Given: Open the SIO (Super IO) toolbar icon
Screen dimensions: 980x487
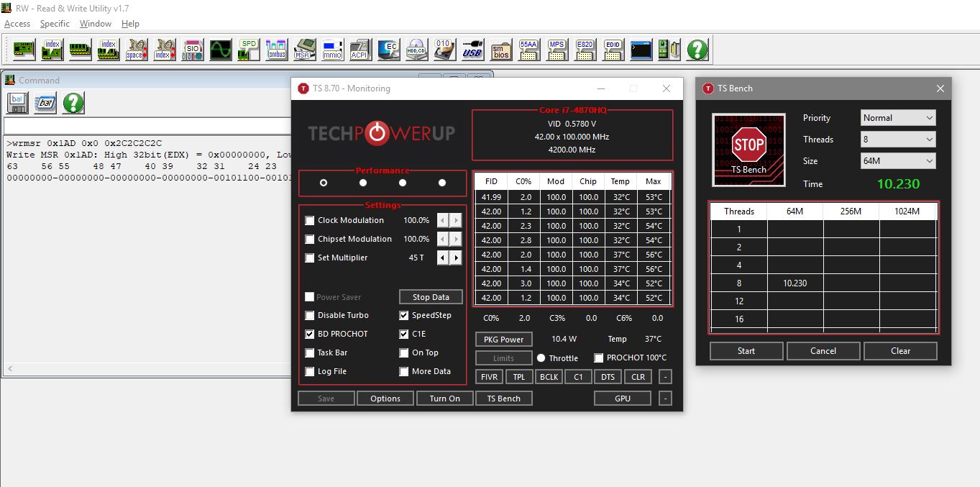Looking at the screenshot, I should pos(192,50).
